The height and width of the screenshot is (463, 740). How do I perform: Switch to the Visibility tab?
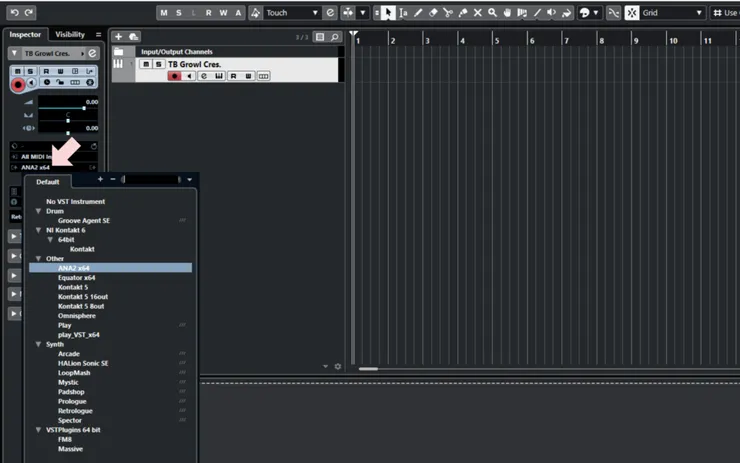pos(70,34)
